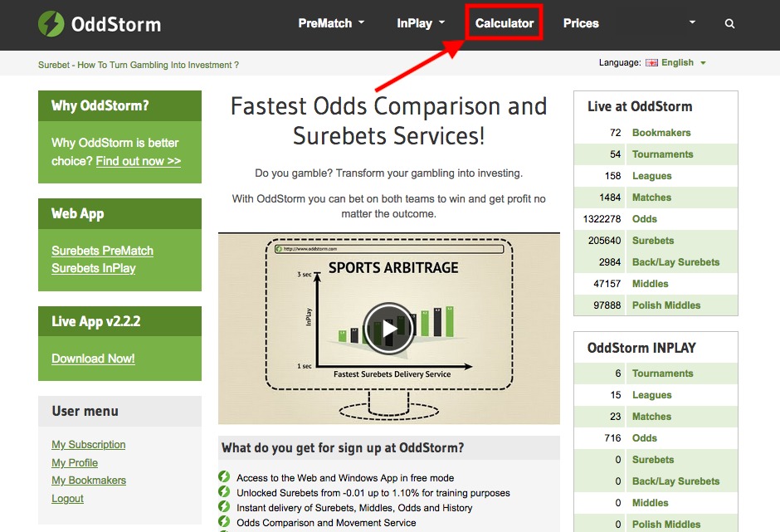Click the What do you get for sign up heading
Screen dimensions: 780x532
tap(343, 448)
